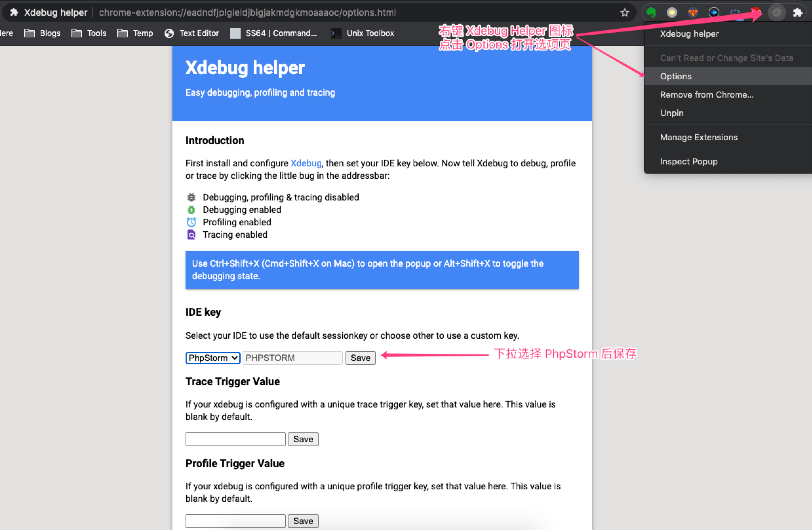
Task: Click Xdebug helper menu entry
Action: click(x=728, y=34)
